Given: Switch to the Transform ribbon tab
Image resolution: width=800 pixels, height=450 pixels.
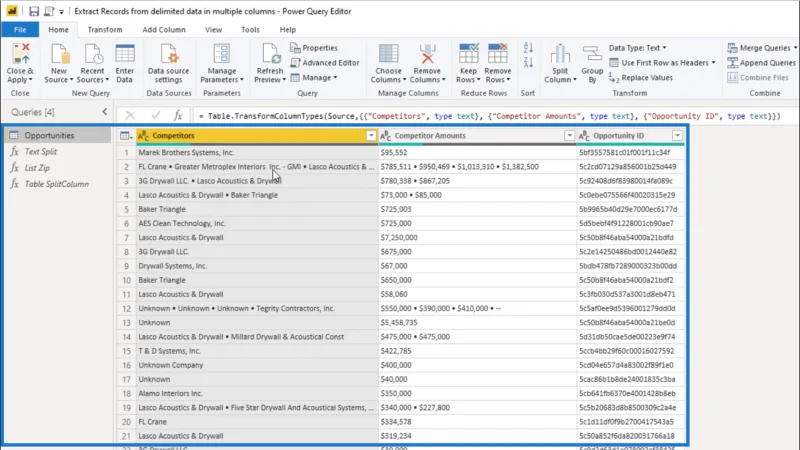Looking at the screenshot, I should pos(105,30).
